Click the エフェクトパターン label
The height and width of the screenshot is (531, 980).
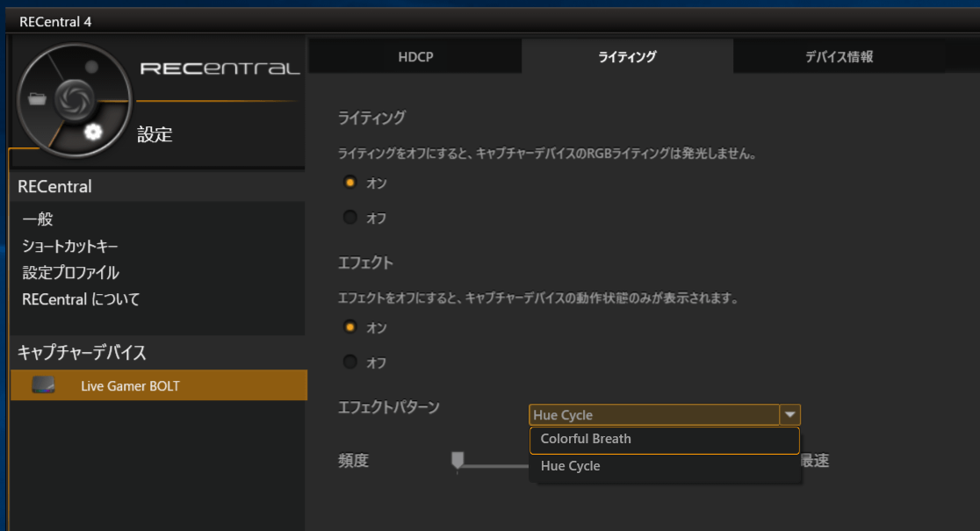pos(389,407)
